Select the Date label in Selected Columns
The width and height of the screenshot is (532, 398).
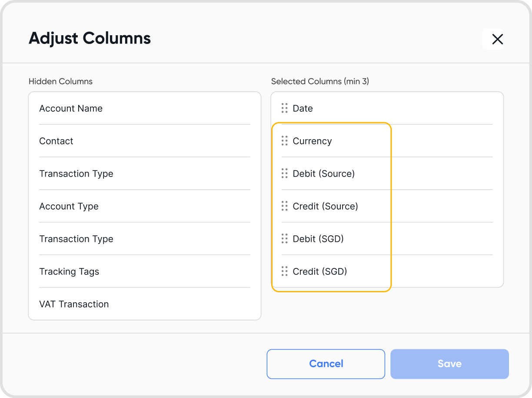(303, 108)
